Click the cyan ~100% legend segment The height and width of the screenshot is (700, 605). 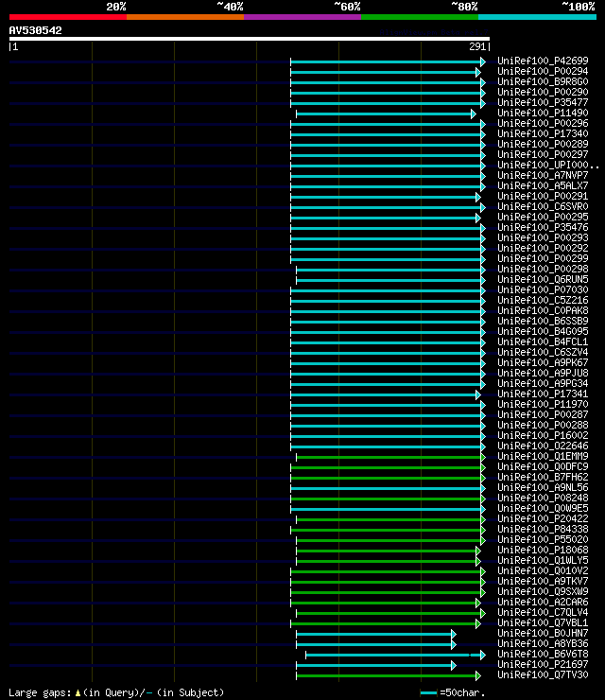537,17
